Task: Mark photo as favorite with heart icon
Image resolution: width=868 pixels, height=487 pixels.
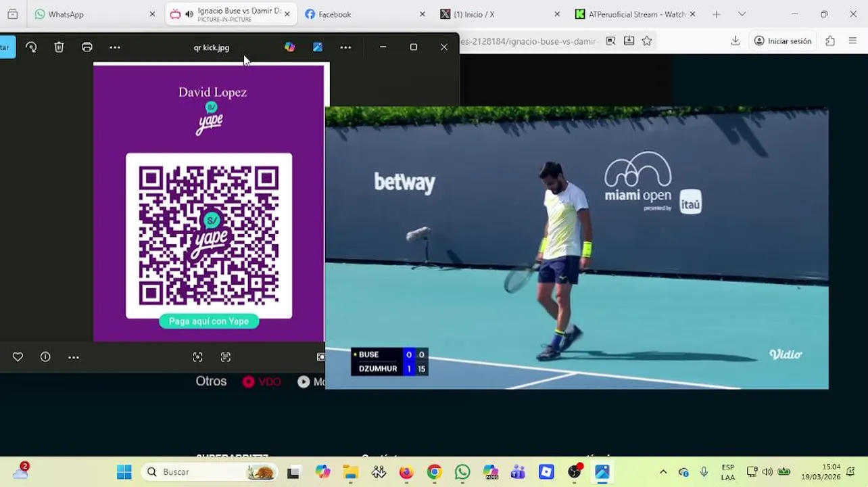Action: click(x=18, y=357)
